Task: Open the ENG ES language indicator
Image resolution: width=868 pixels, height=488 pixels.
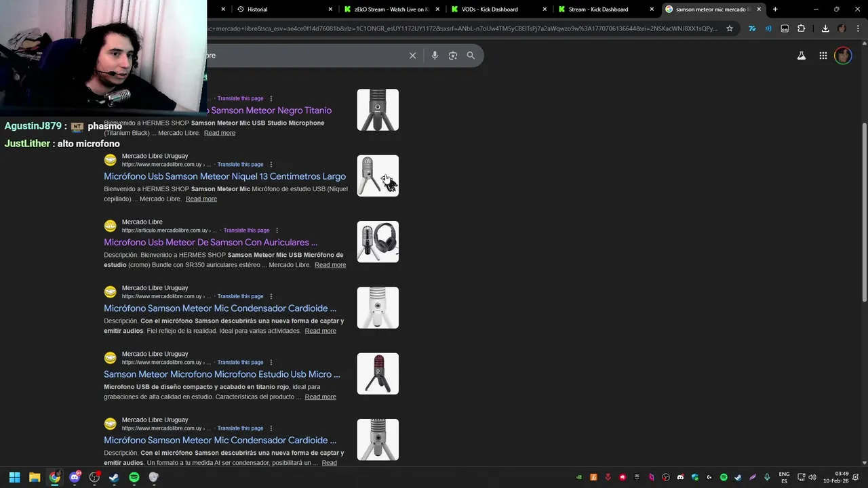Action: click(784, 477)
